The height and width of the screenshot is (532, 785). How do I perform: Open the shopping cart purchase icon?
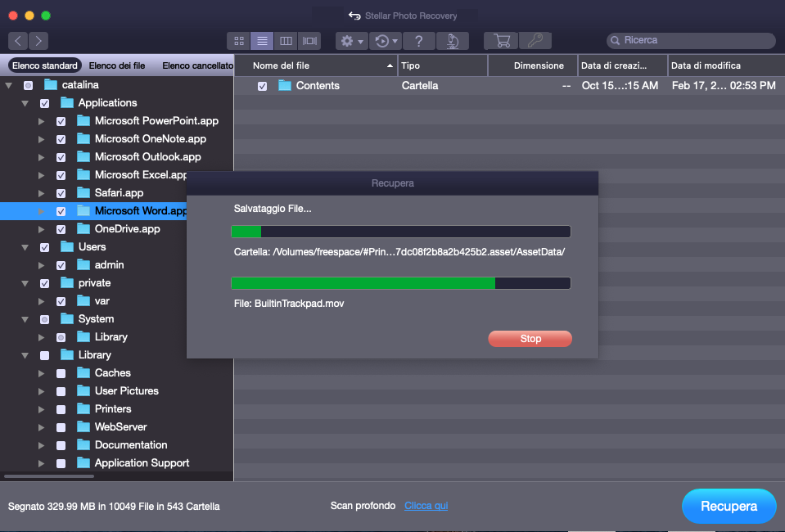pos(500,40)
